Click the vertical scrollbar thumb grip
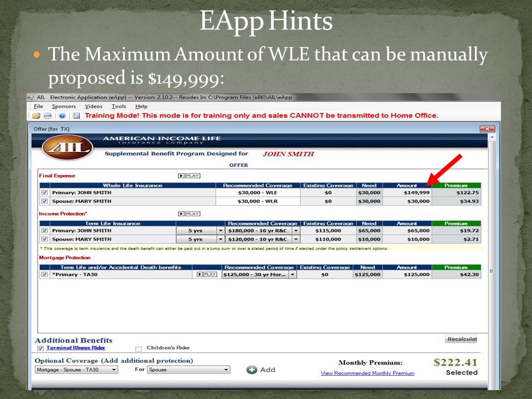 click(492, 271)
